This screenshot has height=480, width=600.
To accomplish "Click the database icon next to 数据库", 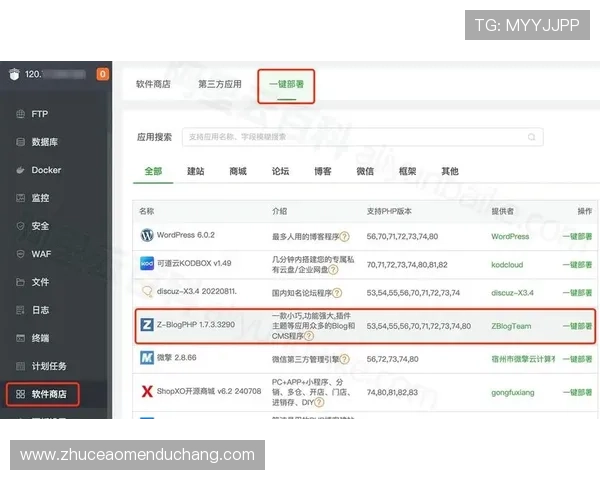I will click(21, 142).
